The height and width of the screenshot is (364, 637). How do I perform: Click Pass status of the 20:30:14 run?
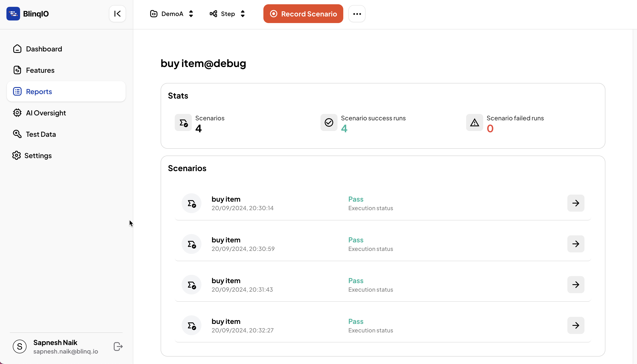(x=356, y=199)
